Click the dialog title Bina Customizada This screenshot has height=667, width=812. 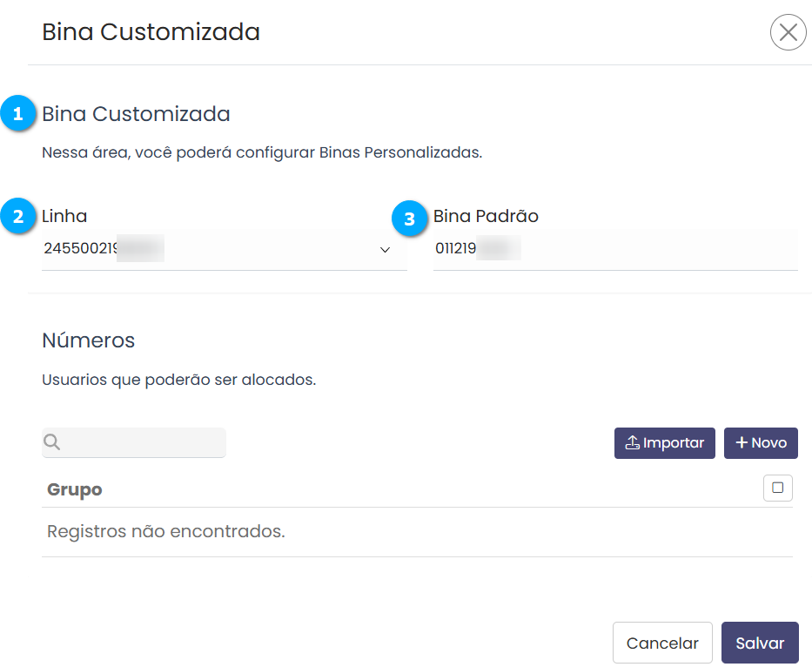[x=151, y=33]
